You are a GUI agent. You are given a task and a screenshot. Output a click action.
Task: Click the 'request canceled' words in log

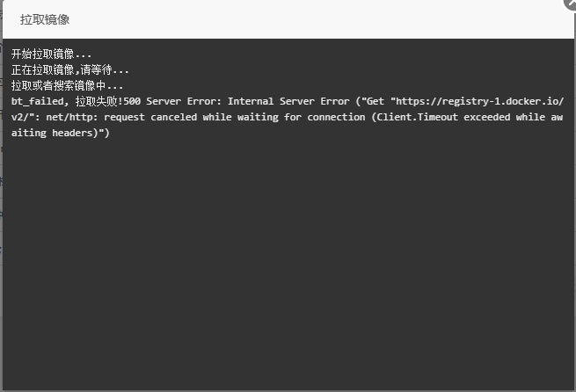point(150,117)
